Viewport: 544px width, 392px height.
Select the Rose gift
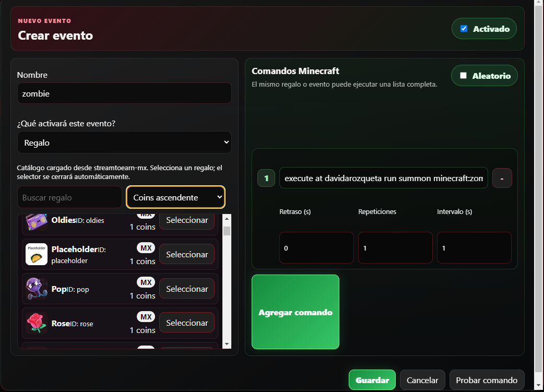pos(187,323)
